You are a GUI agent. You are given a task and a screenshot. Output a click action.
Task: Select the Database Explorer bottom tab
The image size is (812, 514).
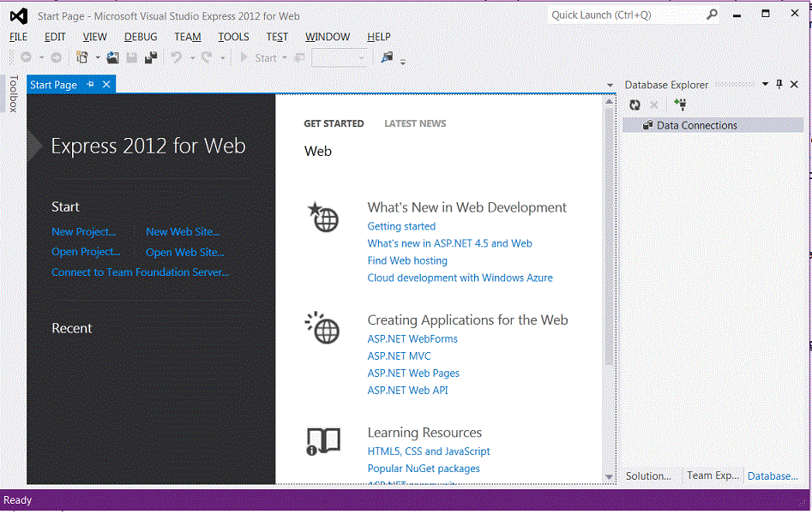coord(773,476)
